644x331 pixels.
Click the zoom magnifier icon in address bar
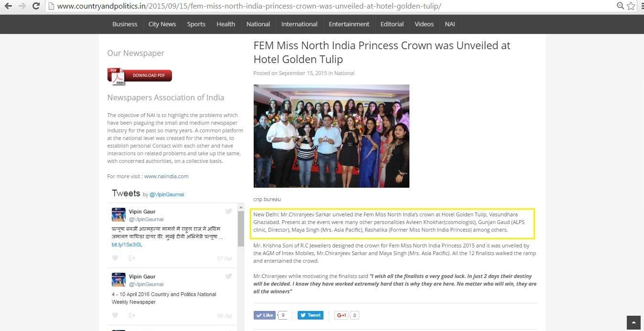point(621,6)
